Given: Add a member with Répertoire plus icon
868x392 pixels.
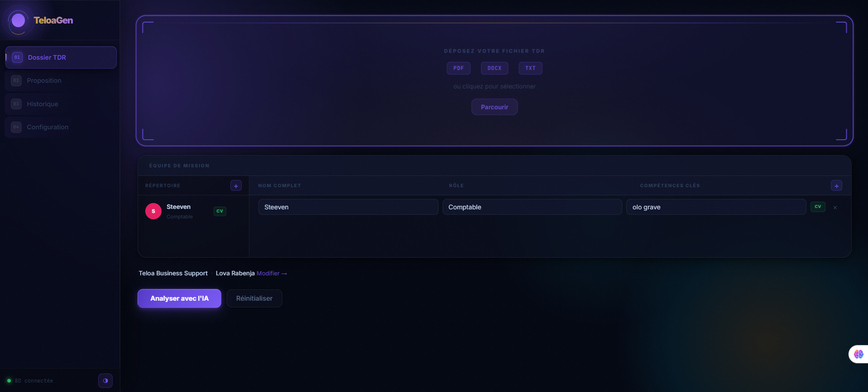Looking at the screenshot, I should tap(236, 186).
